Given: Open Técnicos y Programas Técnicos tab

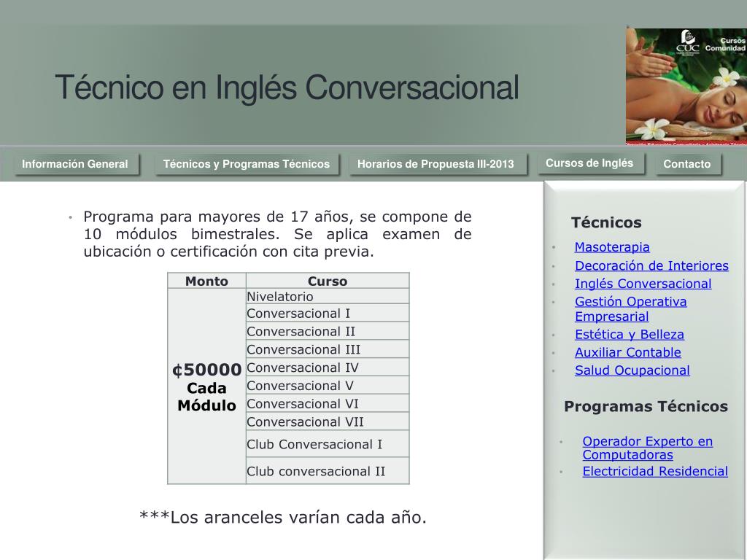Looking at the screenshot, I should (247, 164).
